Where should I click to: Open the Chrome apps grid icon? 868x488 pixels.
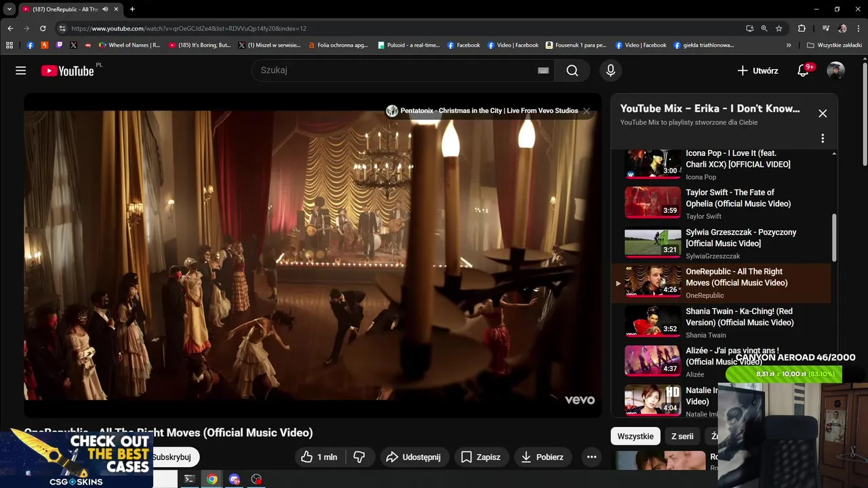tap(9, 45)
